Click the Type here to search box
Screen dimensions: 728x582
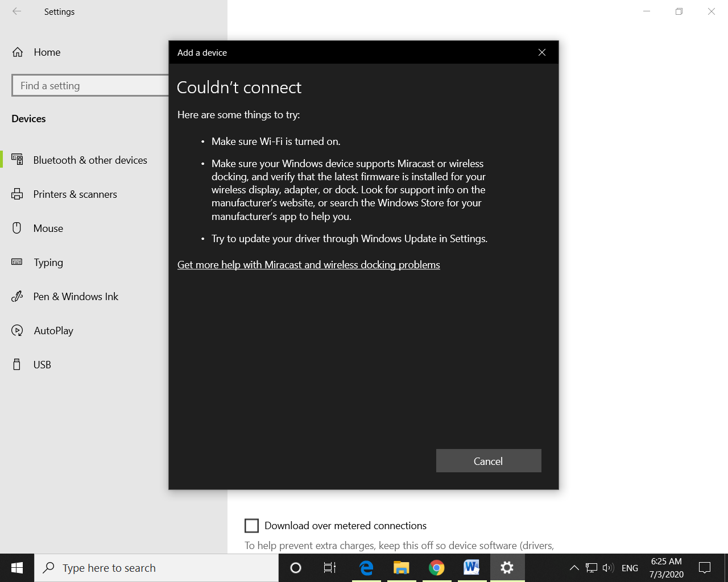(156, 568)
